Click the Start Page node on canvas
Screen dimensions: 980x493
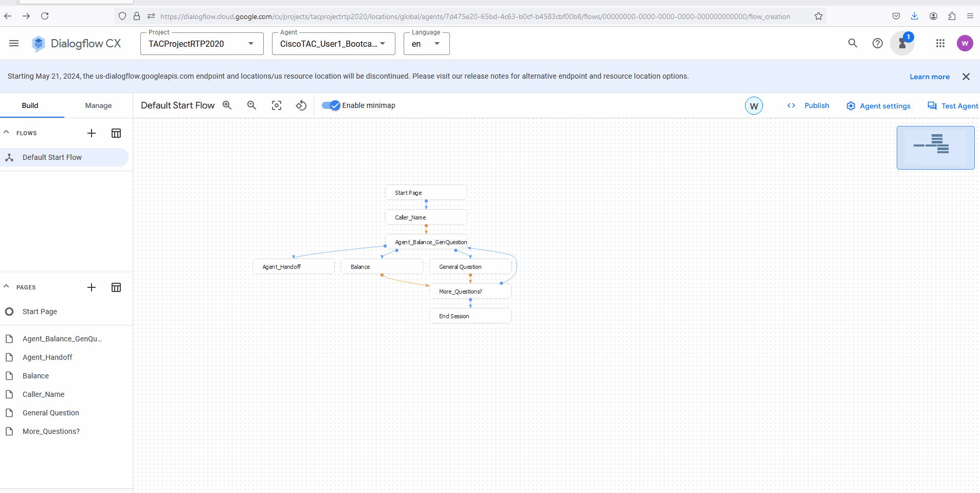tap(426, 193)
